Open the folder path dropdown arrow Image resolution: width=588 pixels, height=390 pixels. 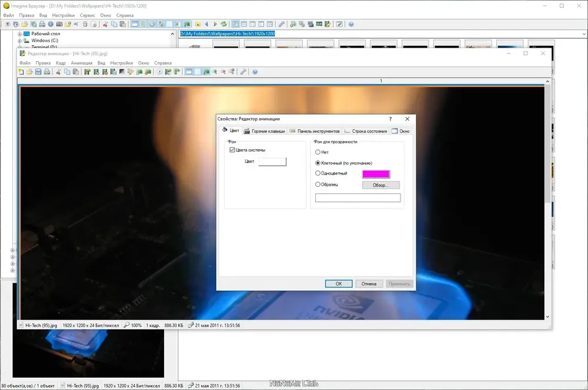coord(584,33)
